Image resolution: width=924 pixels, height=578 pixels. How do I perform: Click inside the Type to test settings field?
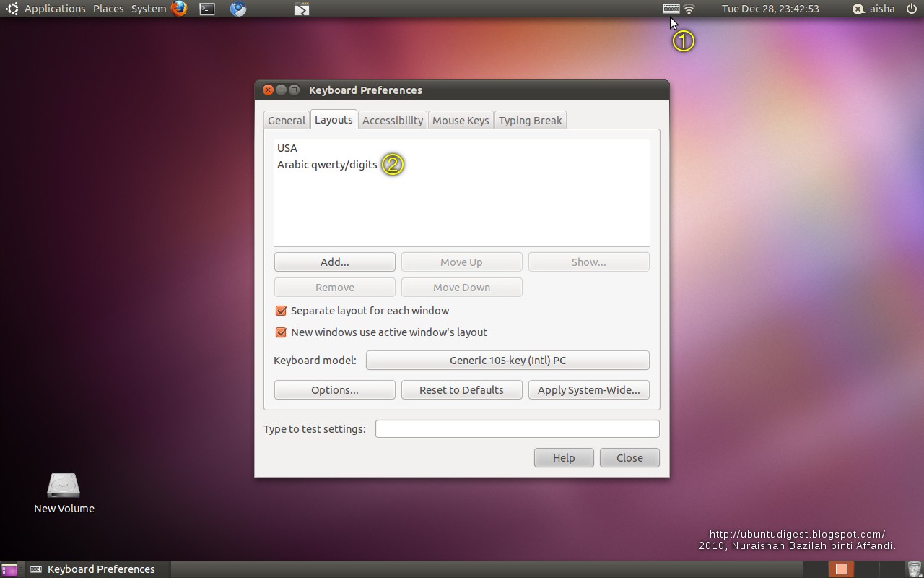pyautogui.click(x=517, y=428)
